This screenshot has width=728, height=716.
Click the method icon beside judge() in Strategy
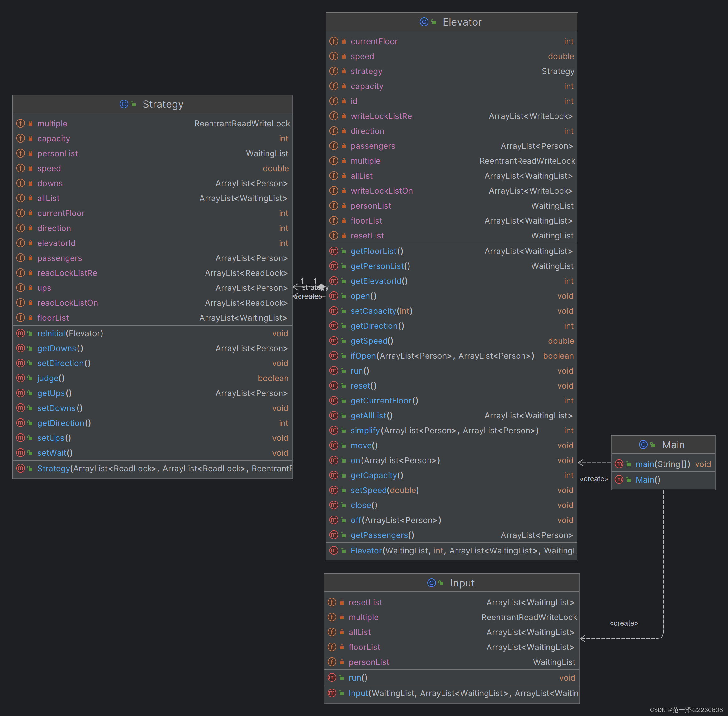[x=20, y=378]
